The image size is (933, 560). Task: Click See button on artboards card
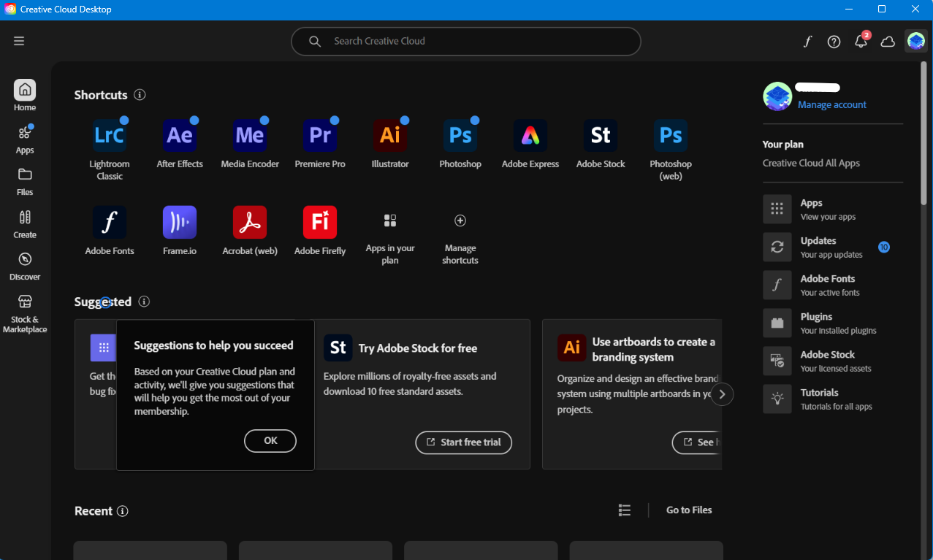point(697,442)
